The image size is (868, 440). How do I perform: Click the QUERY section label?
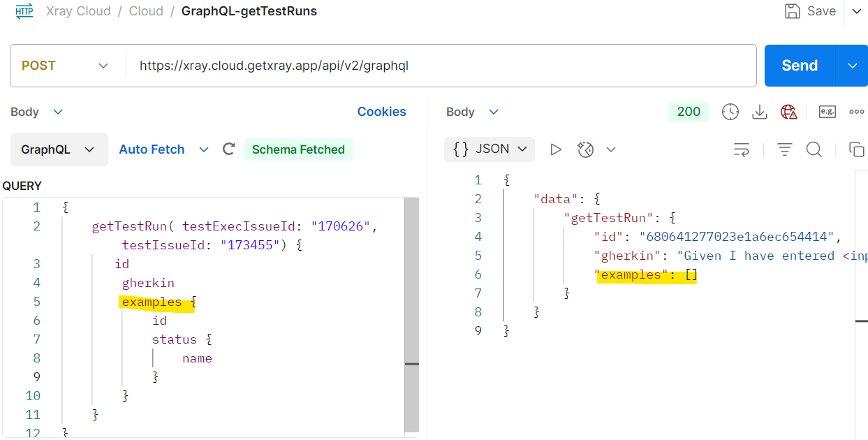(x=22, y=186)
